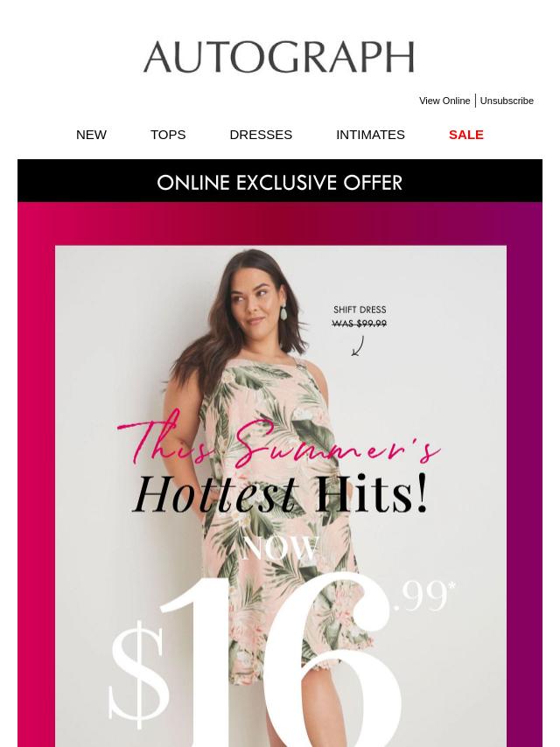The image size is (560, 747).
Task: Click the Unsubscribe link
Action: pyautogui.click(x=507, y=101)
